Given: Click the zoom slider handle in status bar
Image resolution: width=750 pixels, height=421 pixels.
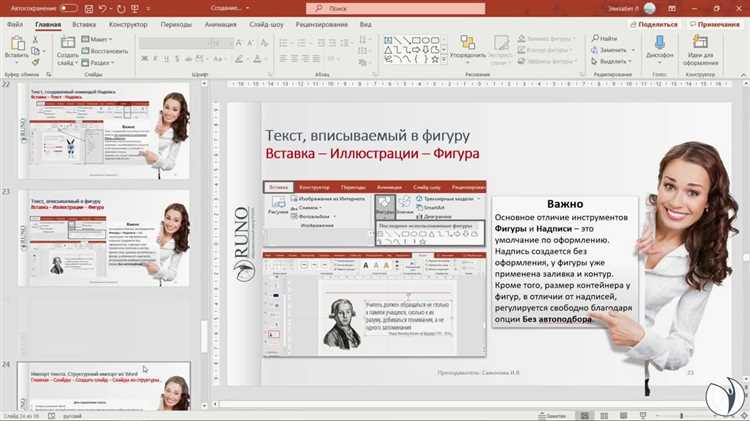Looking at the screenshot, I should click(x=682, y=416).
